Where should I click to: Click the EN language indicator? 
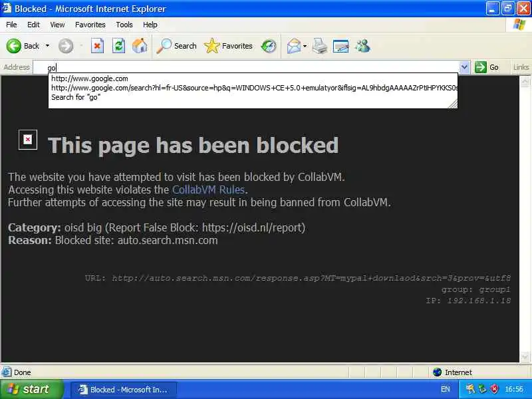tap(446, 389)
